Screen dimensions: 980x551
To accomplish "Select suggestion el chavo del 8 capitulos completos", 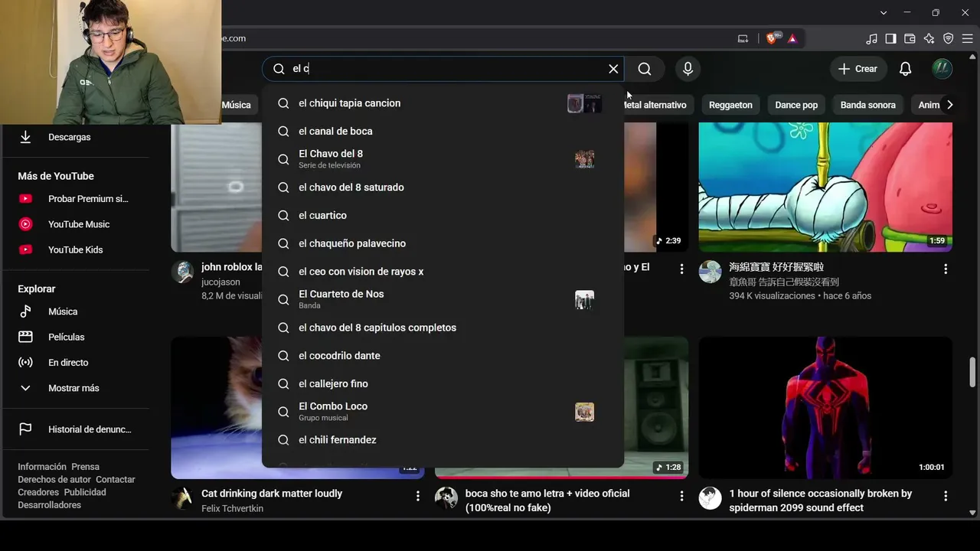I will [x=443, y=328].
